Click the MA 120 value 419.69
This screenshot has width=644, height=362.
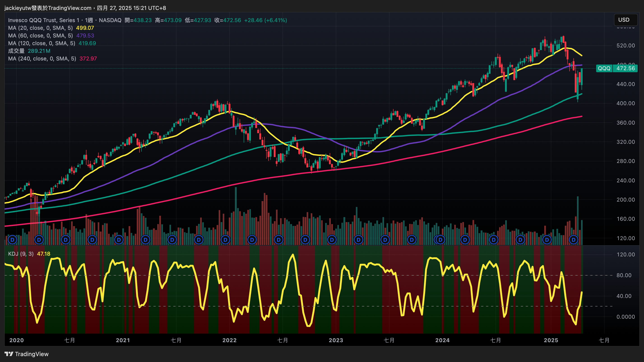tap(87, 43)
